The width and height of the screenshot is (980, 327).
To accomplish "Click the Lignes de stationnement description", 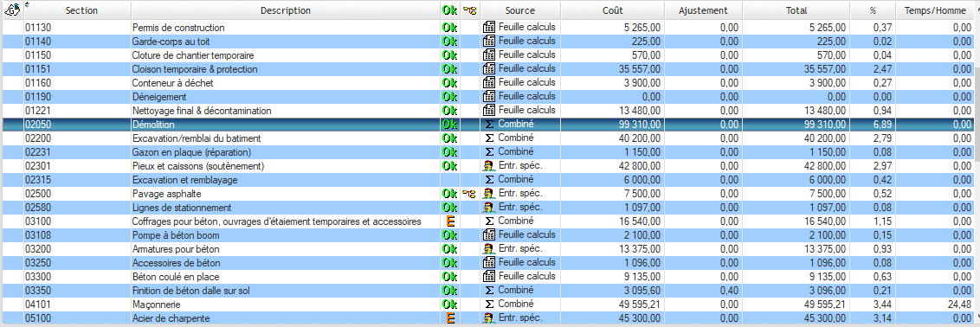I will coord(182,207).
